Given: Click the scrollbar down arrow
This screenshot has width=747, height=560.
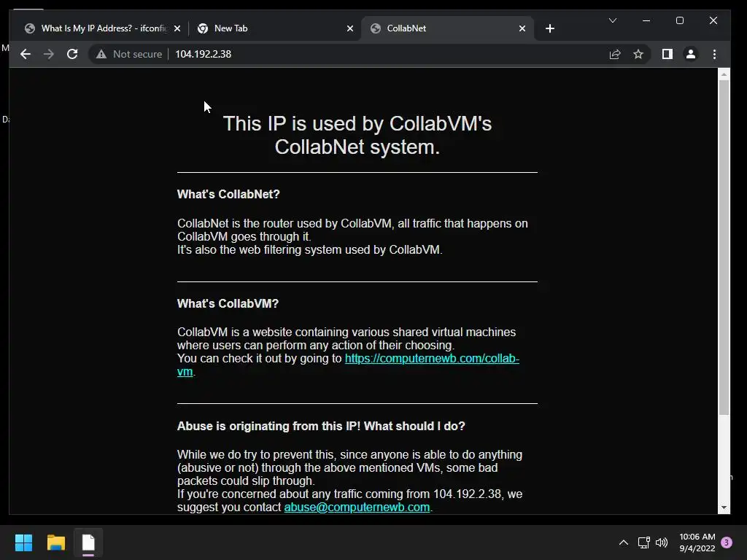Looking at the screenshot, I should (724, 507).
